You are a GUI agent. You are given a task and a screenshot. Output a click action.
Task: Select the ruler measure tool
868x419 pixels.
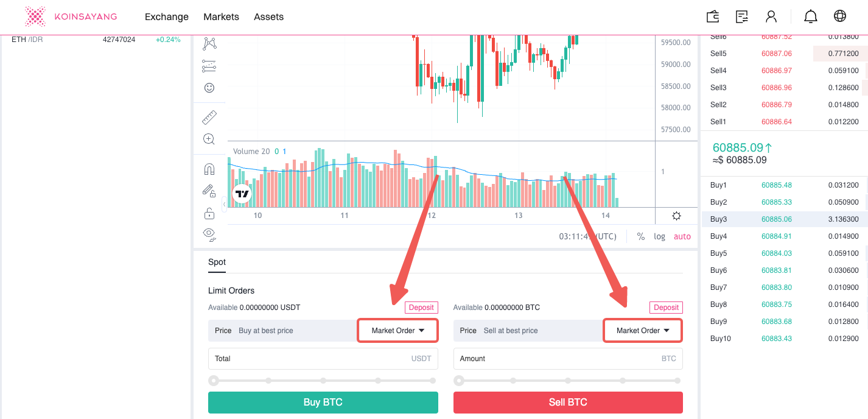click(209, 116)
